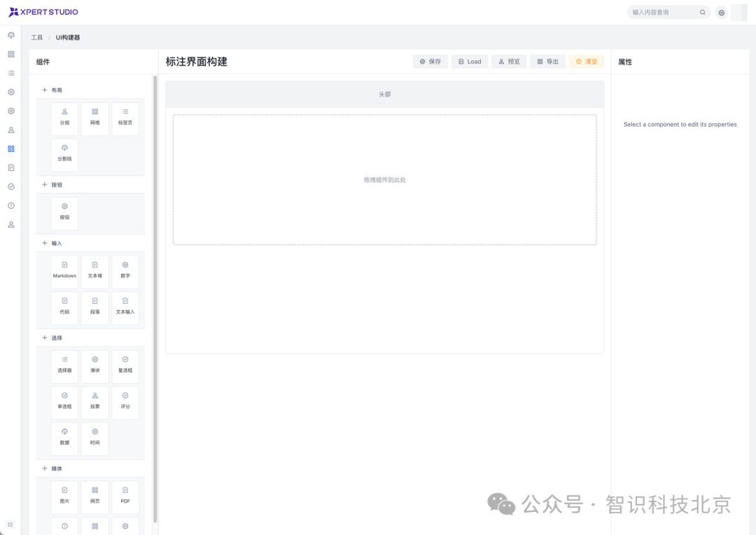Click the XPERT STUDIO logo
Image resolution: width=756 pixels, height=535 pixels.
(x=43, y=12)
